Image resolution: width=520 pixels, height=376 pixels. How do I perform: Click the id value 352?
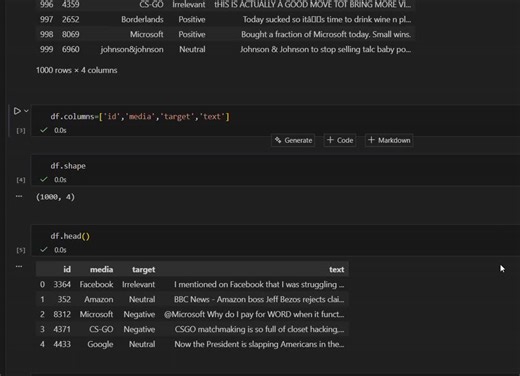point(64,299)
